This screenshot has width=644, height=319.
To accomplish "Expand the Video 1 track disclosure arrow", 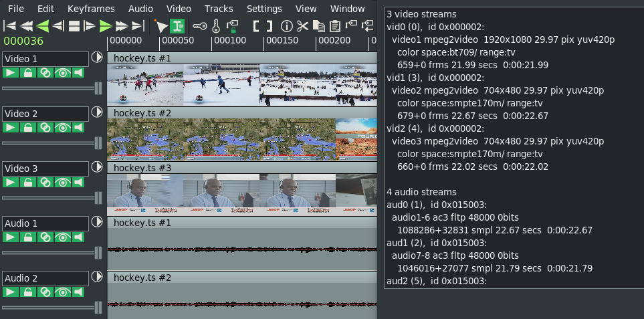I will (x=97, y=58).
